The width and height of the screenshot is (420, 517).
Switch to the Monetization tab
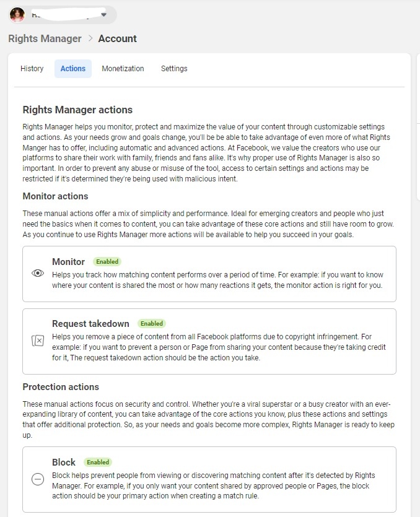click(x=123, y=69)
